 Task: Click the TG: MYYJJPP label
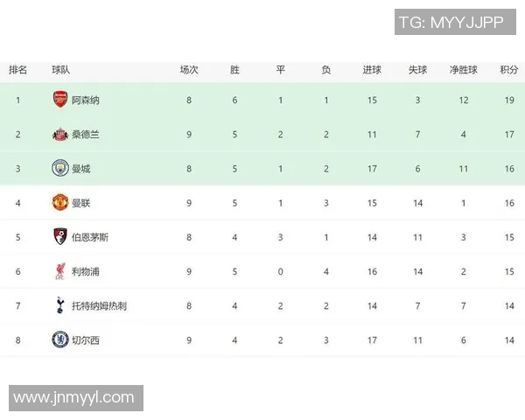451,22
